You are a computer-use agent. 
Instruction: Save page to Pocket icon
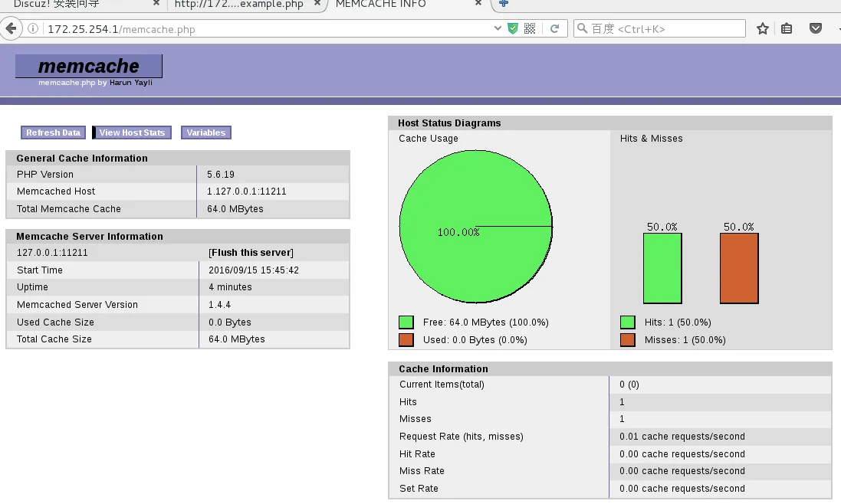pyautogui.click(x=815, y=28)
